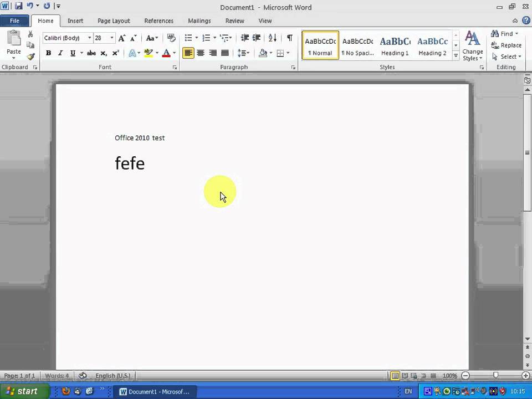Switch to the Page Layout tab
Image resolution: width=532 pixels, height=399 pixels.
(x=114, y=21)
